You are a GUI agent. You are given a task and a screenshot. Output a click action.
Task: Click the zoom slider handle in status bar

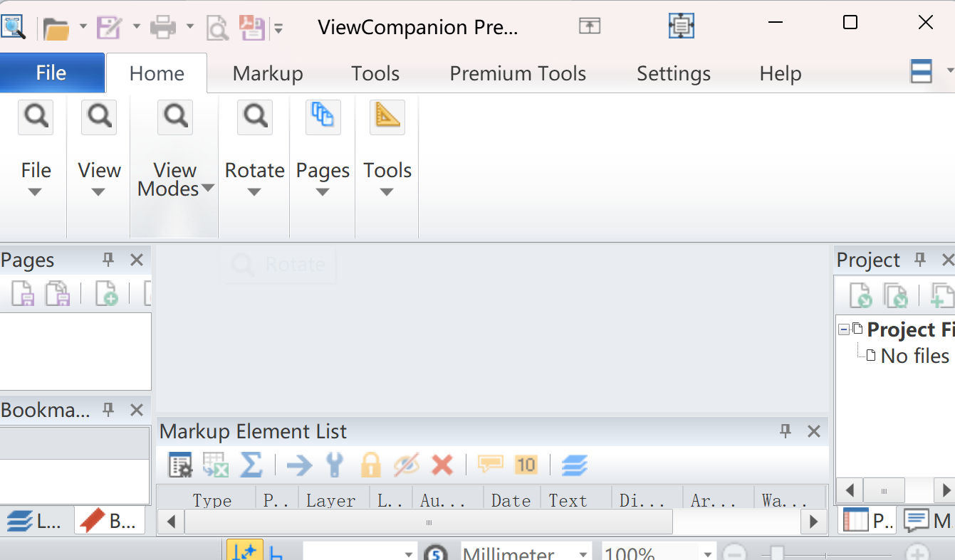(777, 553)
